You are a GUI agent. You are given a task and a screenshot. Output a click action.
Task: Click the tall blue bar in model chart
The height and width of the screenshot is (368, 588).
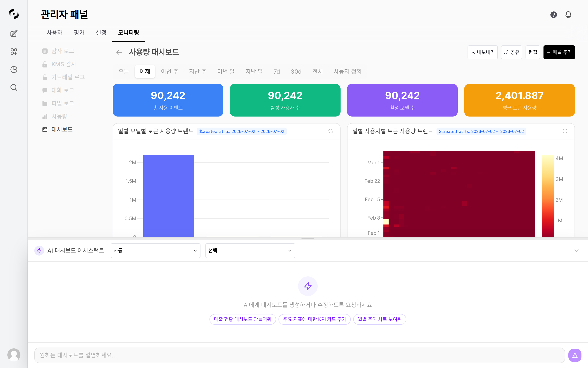[x=169, y=196]
